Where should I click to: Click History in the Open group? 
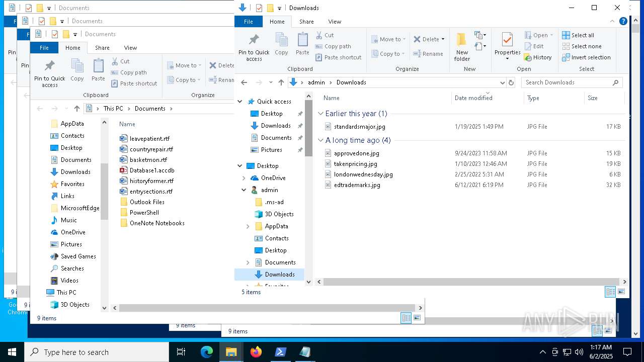click(538, 57)
